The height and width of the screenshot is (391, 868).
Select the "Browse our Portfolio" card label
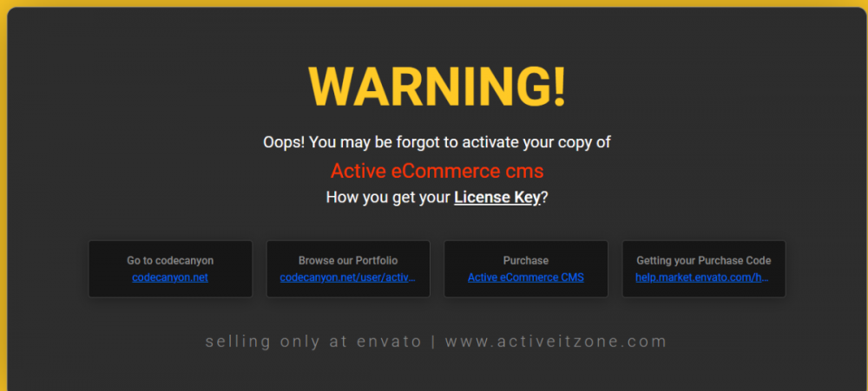click(x=348, y=260)
